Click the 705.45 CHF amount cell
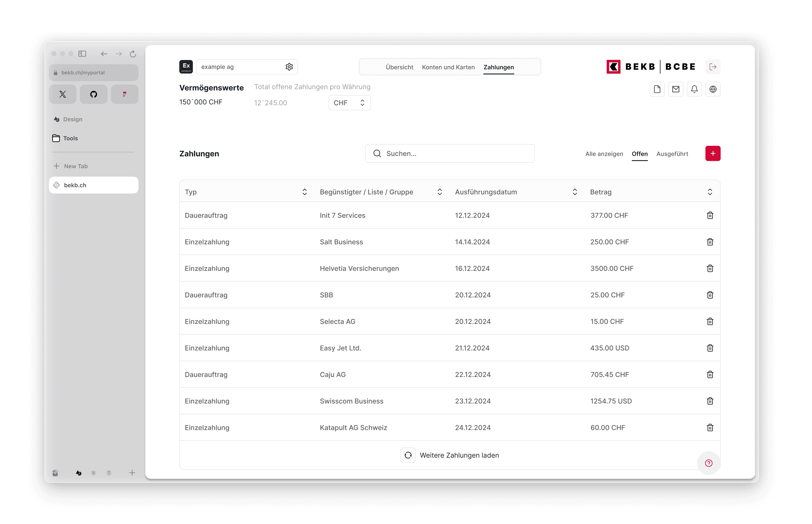812x524 pixels. point(609,375)
